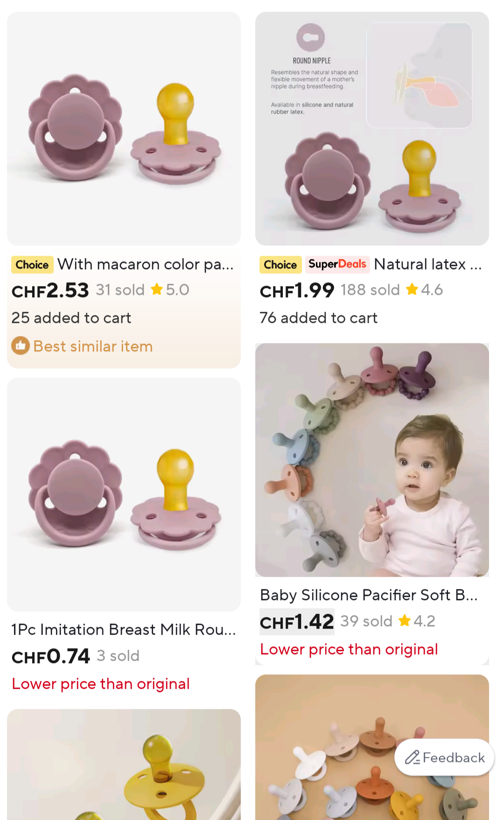The height and width of the screenshot is (820, 504).
Task: Select the Round Nipple infographic product image
Action: [372, 129]
